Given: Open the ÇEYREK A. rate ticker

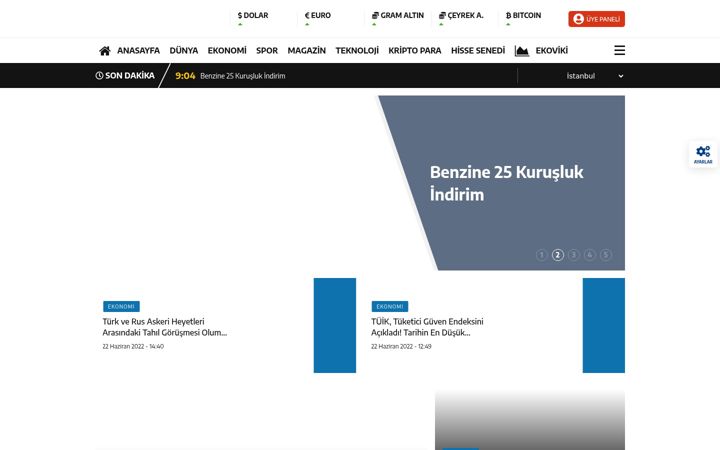Looking at the screenshot, I should click(x=461, y=18).
